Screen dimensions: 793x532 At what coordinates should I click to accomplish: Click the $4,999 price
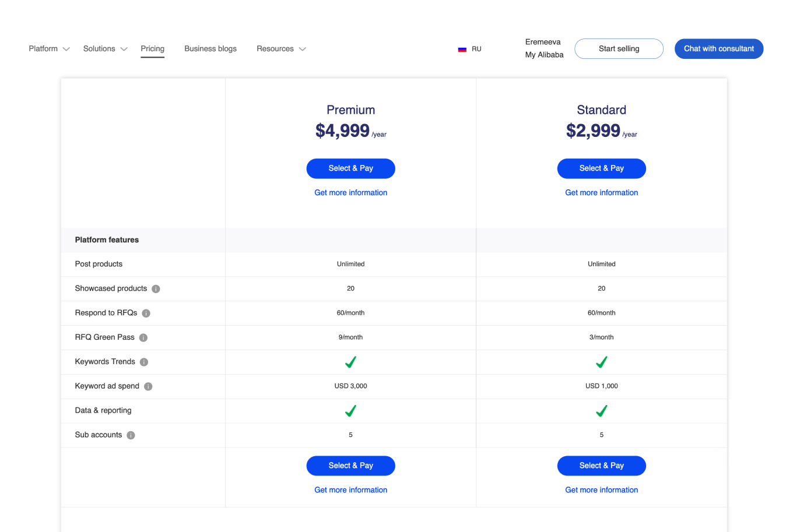click(342, 131)
